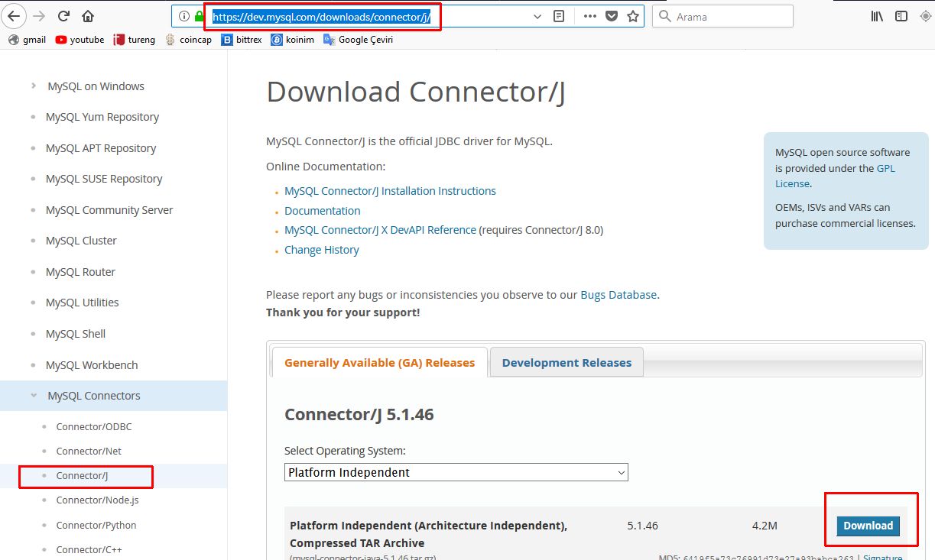The image size is (935, 560).
Task: Bookmark this page with the star icon
Action: 632,16
